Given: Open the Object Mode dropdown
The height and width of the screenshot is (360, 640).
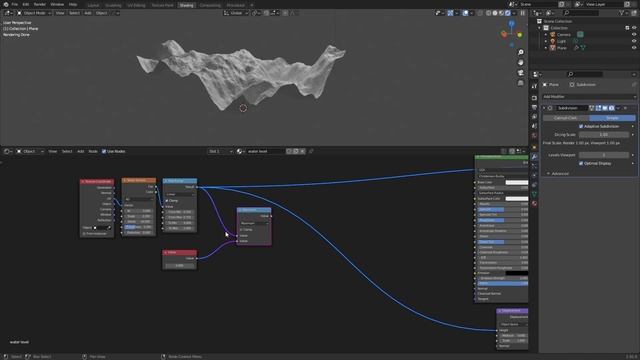Looking at the screenshot, I should 34,13.
